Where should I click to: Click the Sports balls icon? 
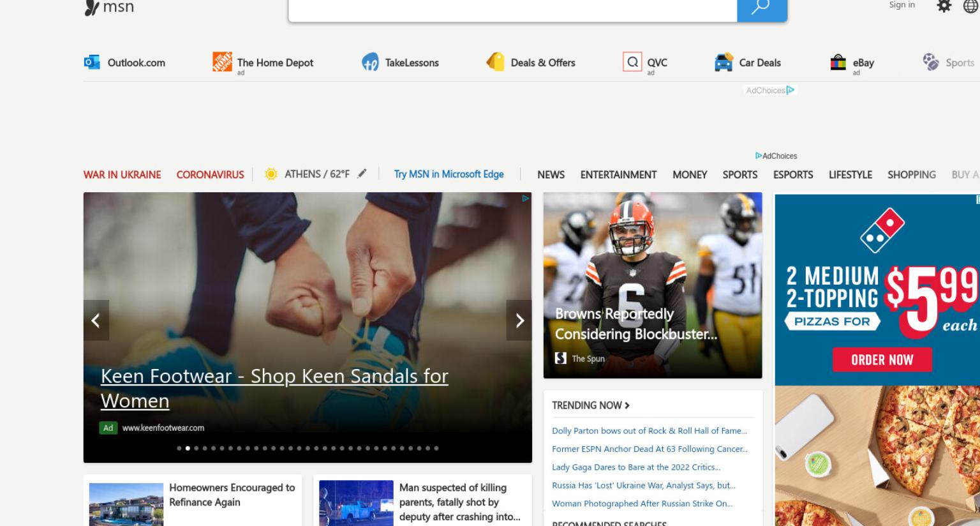(931, 62)
